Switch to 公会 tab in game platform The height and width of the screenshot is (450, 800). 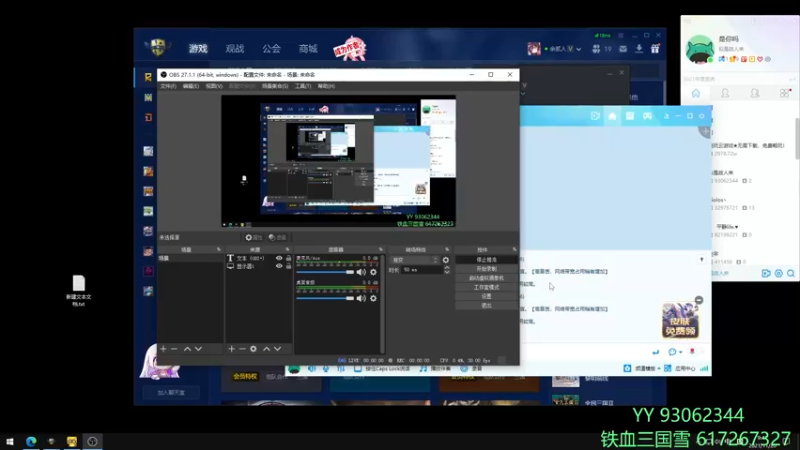(x=271, y=48)
